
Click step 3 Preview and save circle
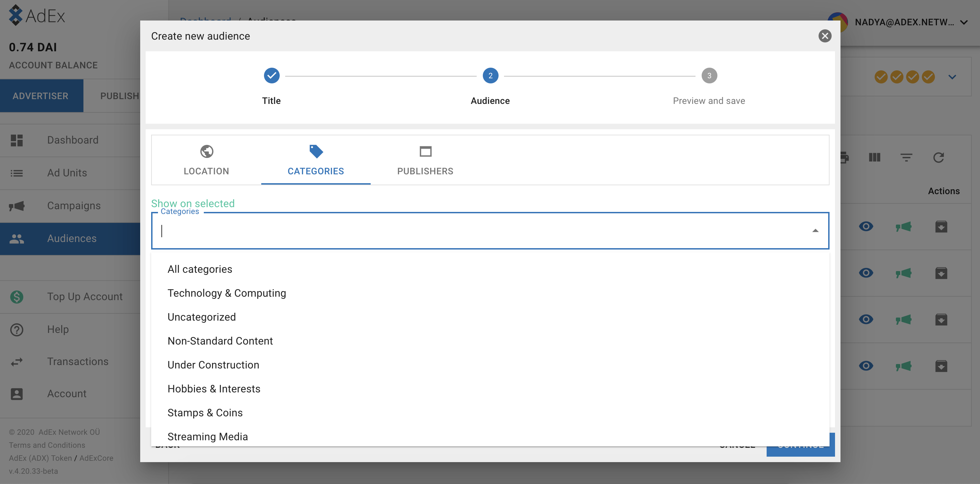click(x=709, y=76)
